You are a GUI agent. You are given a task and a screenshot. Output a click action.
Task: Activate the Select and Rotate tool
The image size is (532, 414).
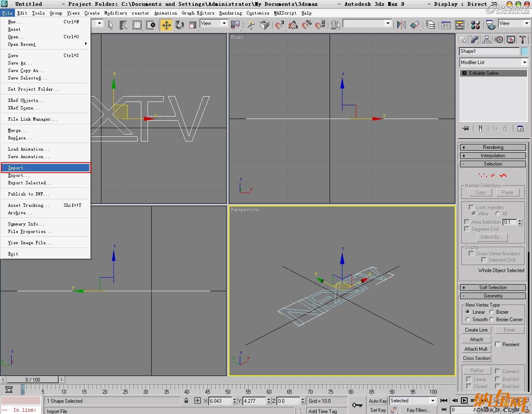[x=180, y=25]
